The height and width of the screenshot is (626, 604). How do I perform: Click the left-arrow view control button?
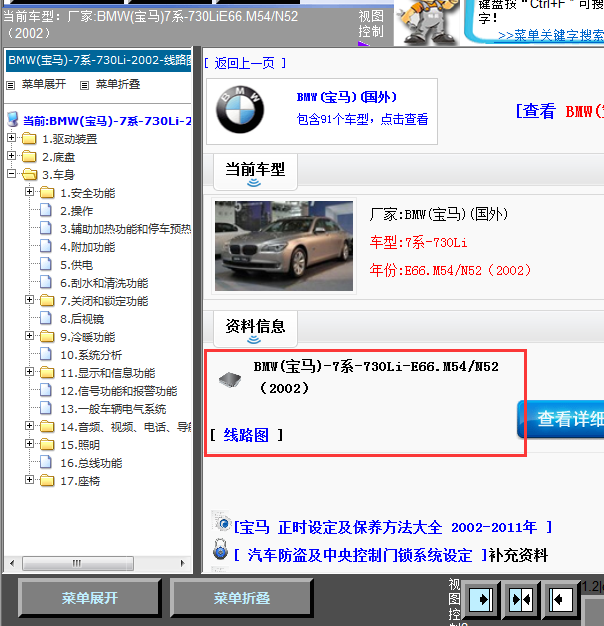pyautogui.click(x=561, y=599)
